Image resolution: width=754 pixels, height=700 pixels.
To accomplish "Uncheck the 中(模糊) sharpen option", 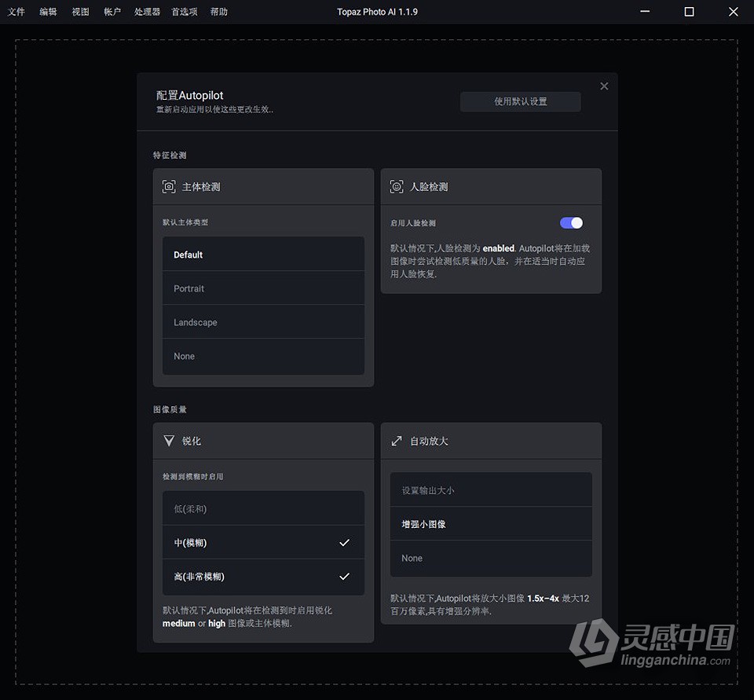I will click(x=263, y=542).
